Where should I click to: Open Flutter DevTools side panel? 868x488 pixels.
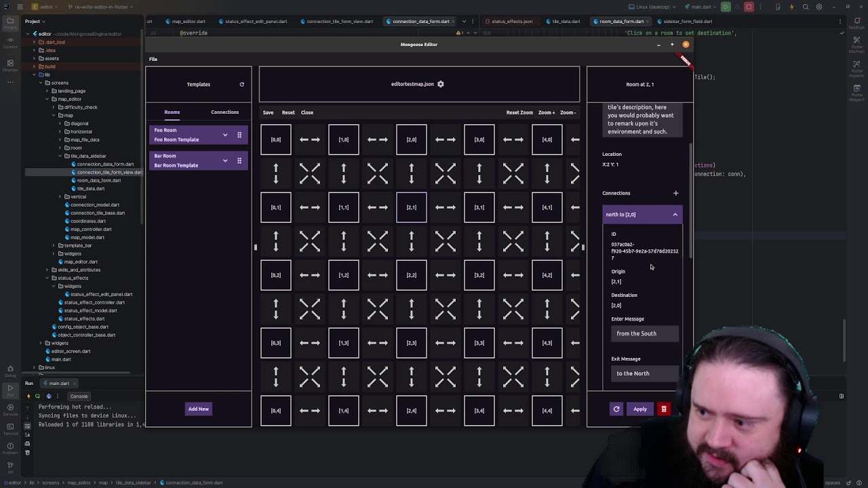pyautogui.click(x=856, y=45)
